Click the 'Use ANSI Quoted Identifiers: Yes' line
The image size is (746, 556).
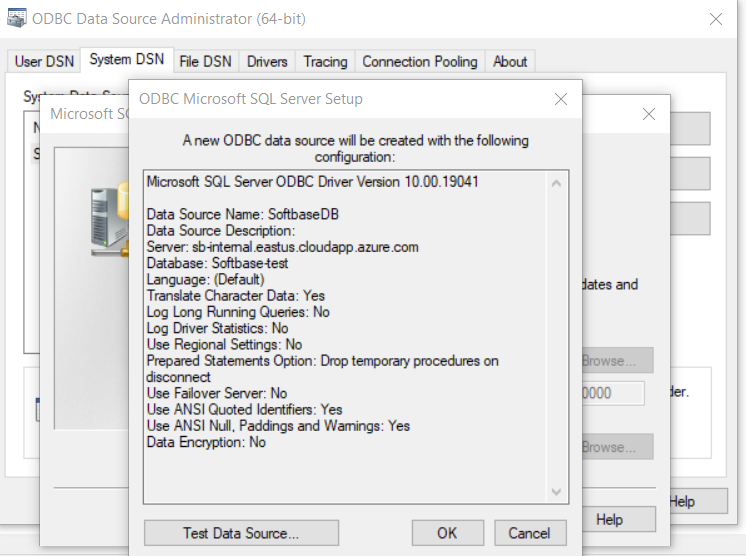245,410
